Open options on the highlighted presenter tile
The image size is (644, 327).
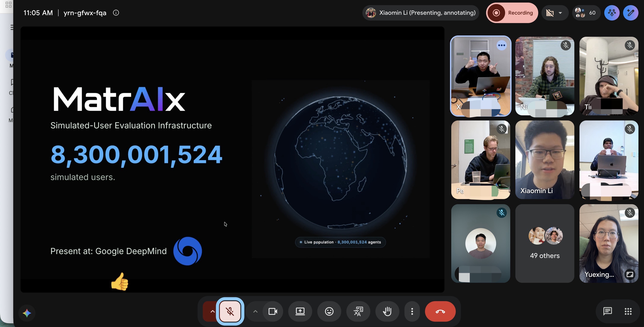(501, 45)
